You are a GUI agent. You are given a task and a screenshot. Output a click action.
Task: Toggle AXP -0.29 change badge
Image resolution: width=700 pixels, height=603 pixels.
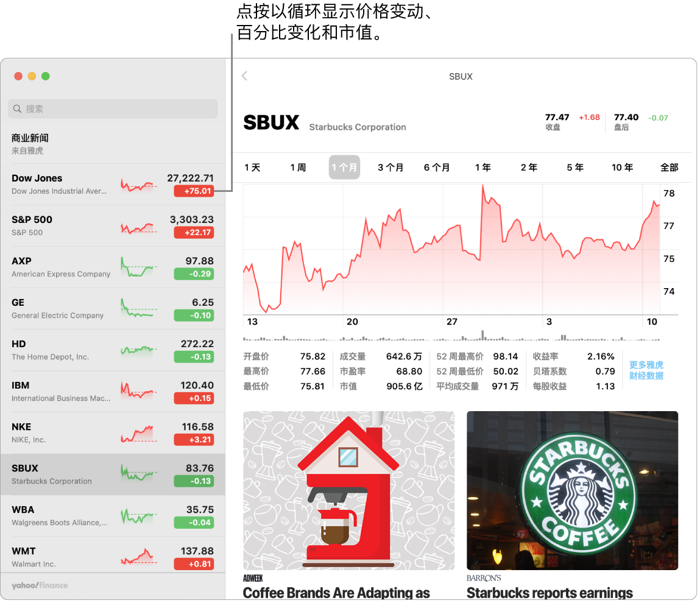194,274
